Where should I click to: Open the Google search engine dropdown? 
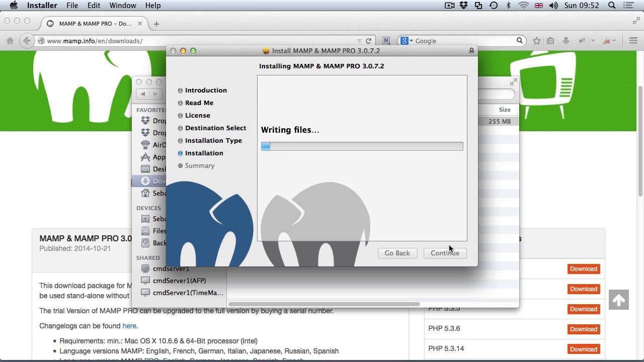[x=407, y=41]
